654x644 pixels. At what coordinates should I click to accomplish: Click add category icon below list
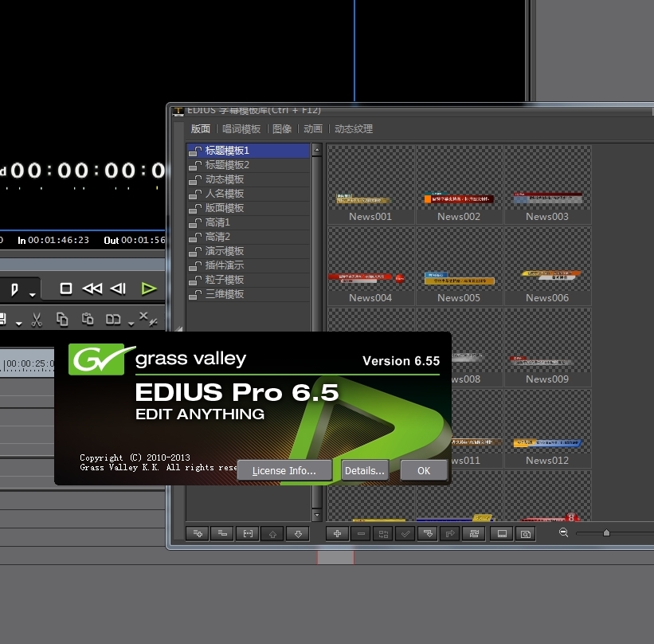[198, 533]
